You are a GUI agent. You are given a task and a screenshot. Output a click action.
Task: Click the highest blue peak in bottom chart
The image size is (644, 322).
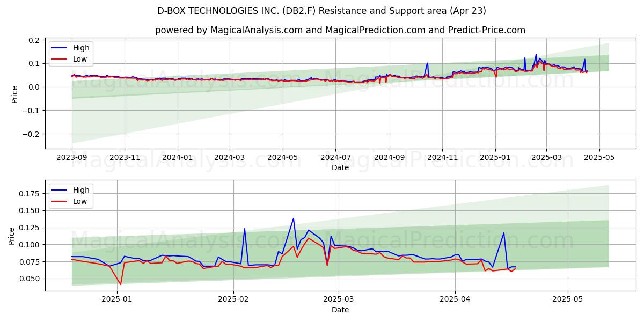click(x=293, y=218)
